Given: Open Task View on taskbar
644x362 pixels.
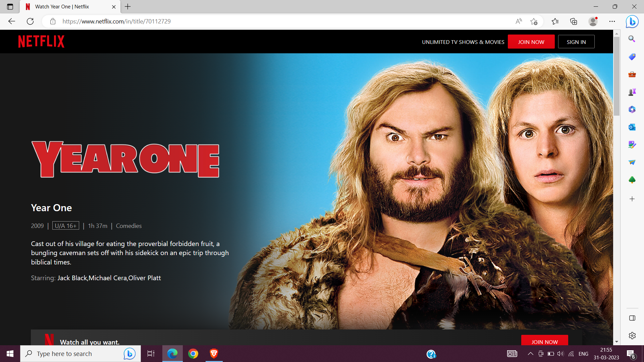Looking at the screenshot, I should [151, 354].
